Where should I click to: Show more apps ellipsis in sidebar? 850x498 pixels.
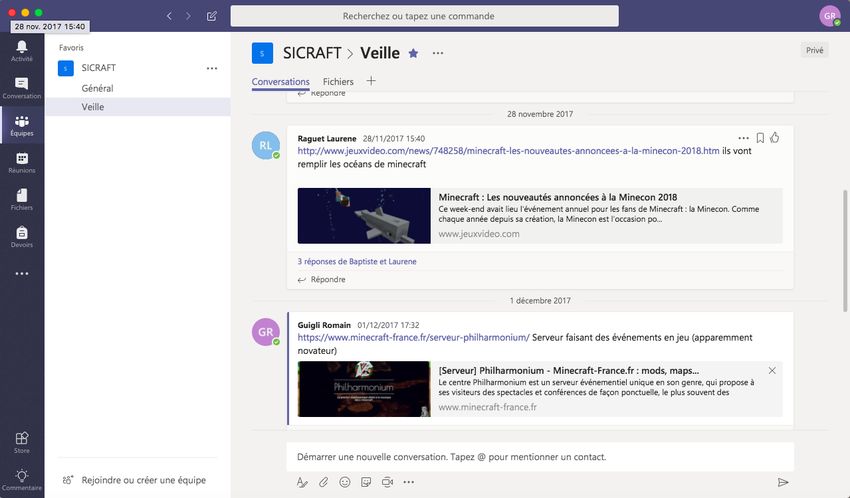22,274
